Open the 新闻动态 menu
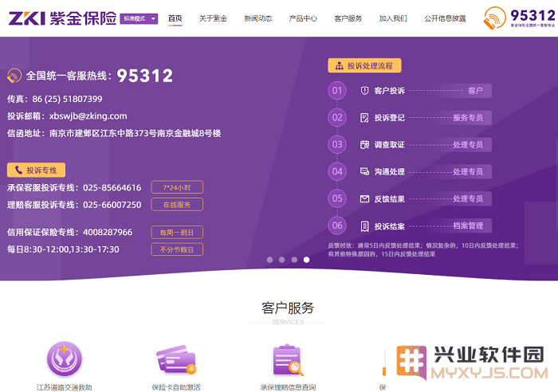 pos(258,18)
